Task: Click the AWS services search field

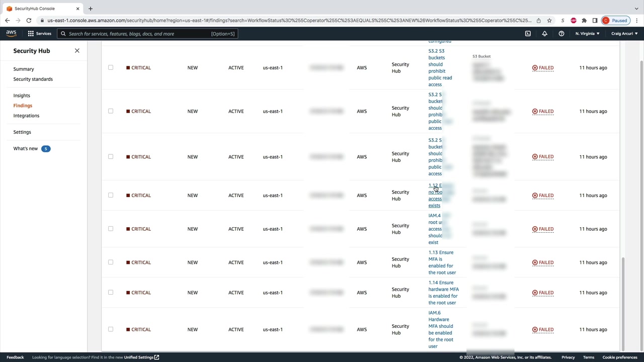Action: (147, 34)
